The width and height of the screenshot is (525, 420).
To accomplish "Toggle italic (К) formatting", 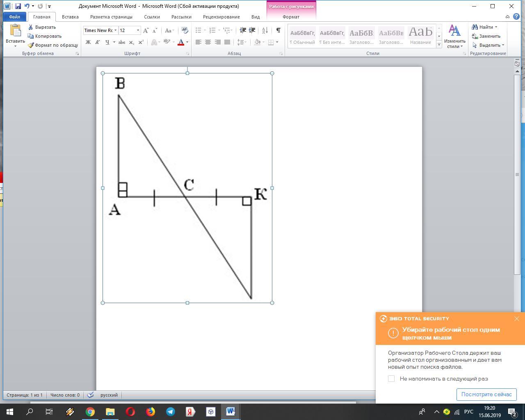I will click(x=97, y=42).
